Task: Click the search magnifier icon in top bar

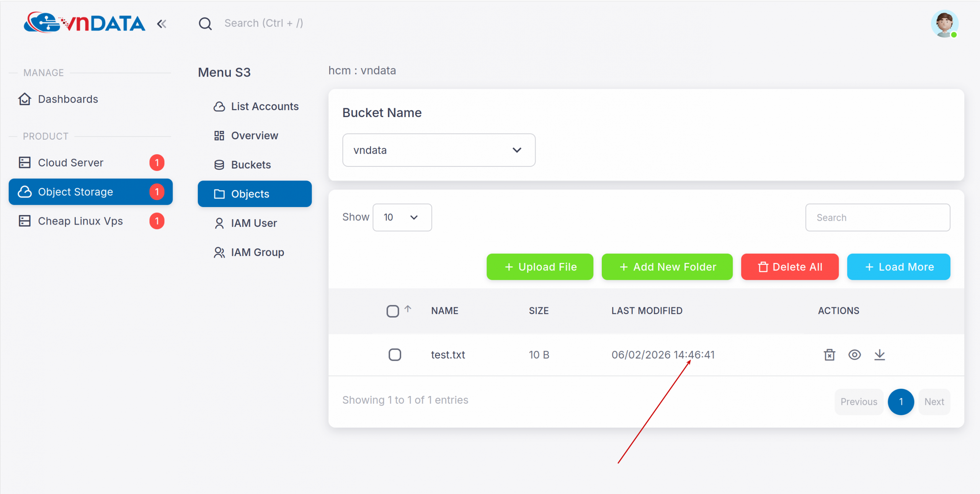Action: [x=205, y=23]
